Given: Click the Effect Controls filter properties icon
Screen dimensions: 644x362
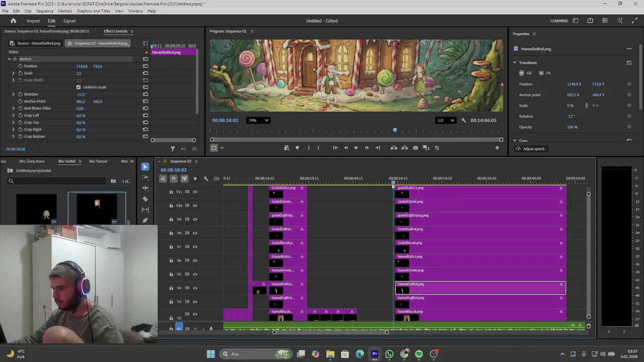Looking at the screenshot, I should (x=173, y=149).
